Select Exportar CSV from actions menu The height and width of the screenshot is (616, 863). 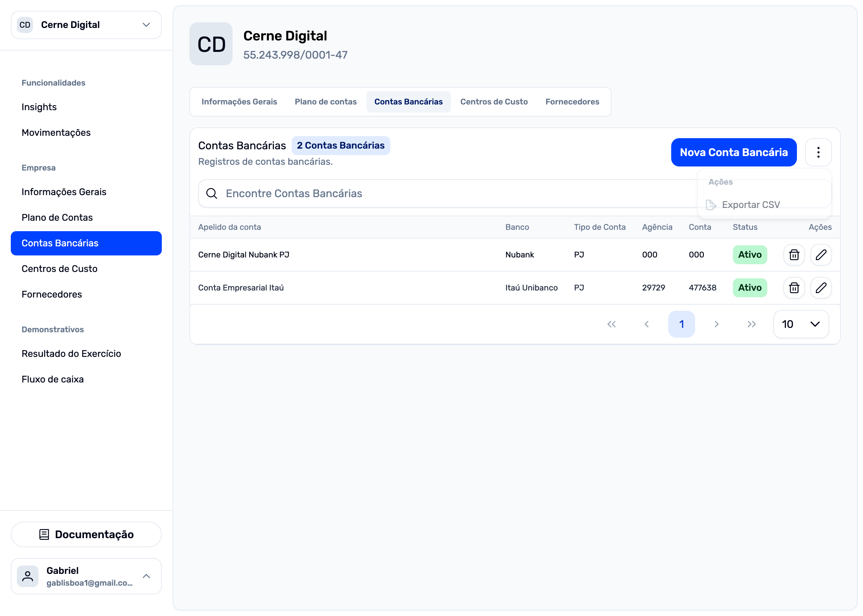[750, 205]
